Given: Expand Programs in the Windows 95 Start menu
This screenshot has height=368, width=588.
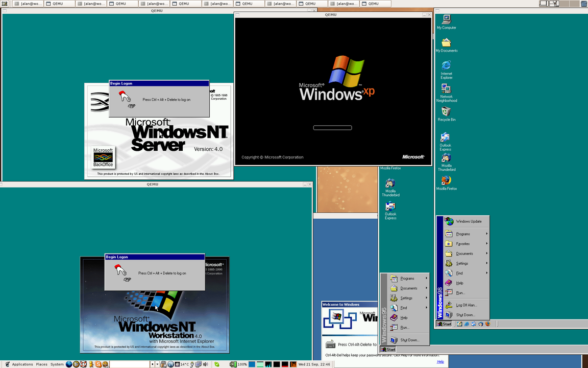Looking at the screenshot, I should [x=408, y=278].
